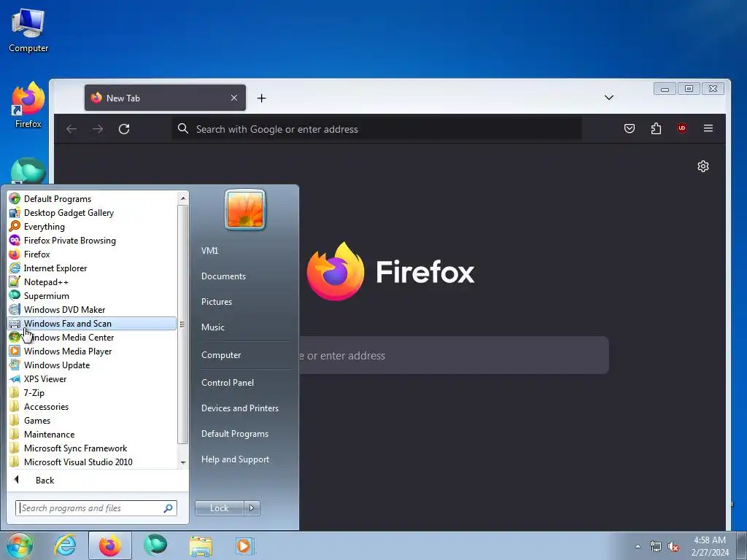Open the Extensions puzzle icon
The width and height of the screenshot is (747, 560).
(656, 128)
